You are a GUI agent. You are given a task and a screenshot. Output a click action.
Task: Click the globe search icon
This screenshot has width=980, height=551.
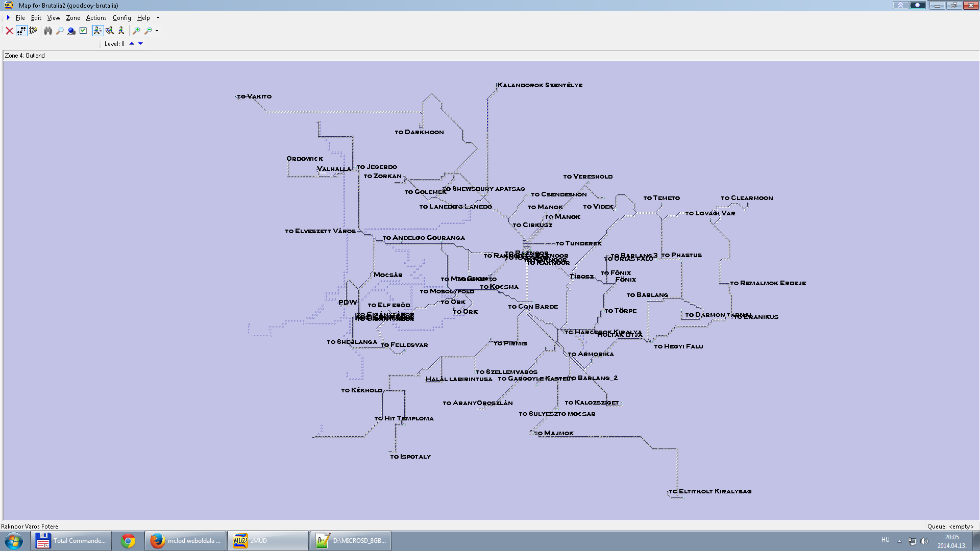pyautogui.click(x=71, y=31)
